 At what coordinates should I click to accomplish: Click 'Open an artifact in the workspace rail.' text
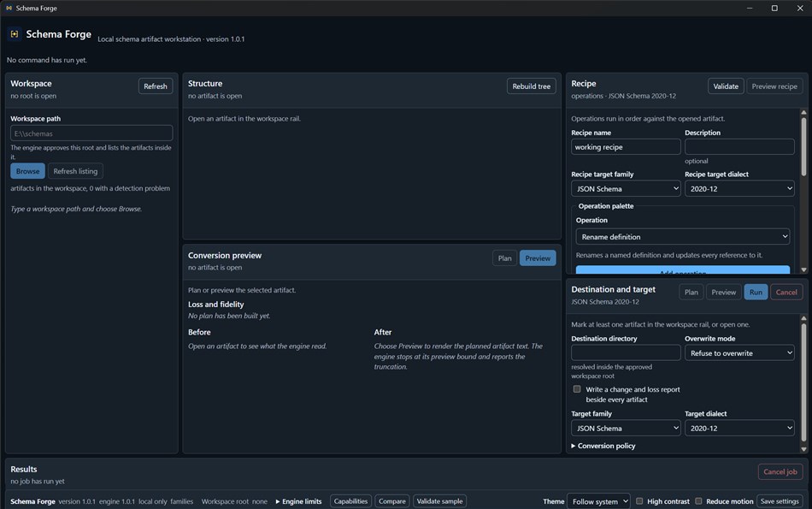[x=244, y=119]
